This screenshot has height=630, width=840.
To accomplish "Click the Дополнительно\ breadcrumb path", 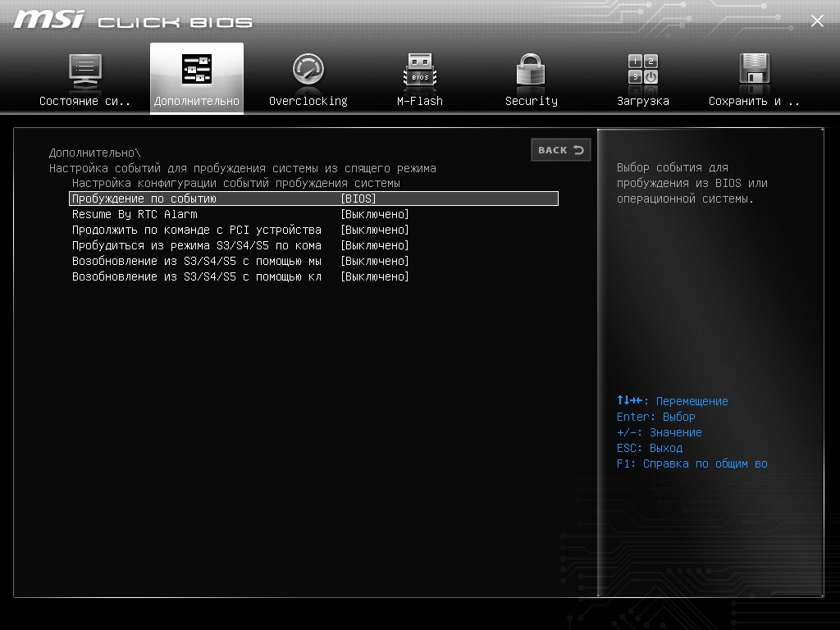I will (95, 153).
